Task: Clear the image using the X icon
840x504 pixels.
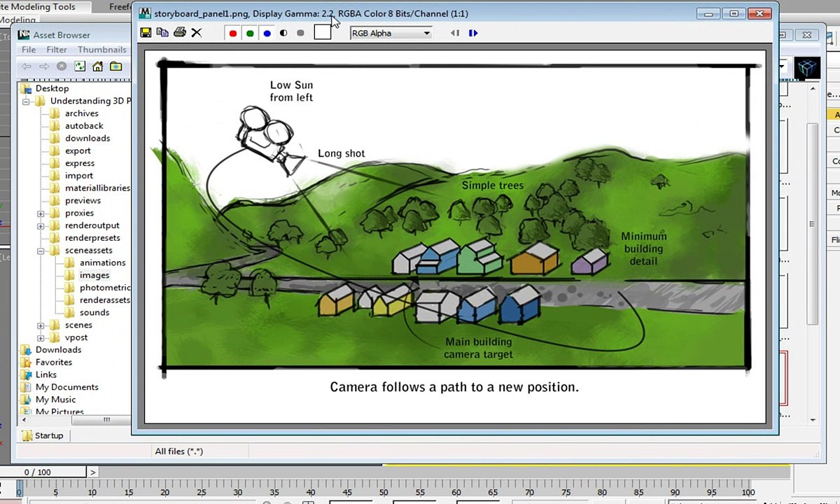Action: (x=196, y=33)
